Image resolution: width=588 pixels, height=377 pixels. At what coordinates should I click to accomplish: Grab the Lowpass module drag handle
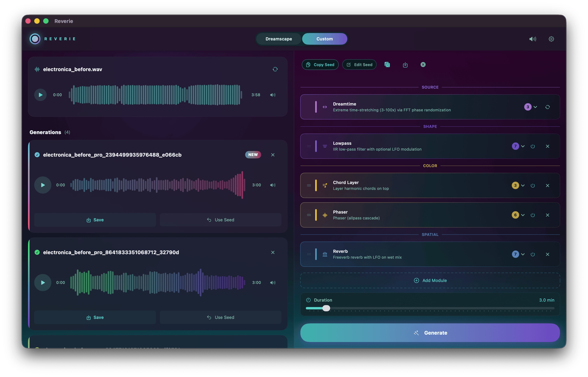[309, 146]
